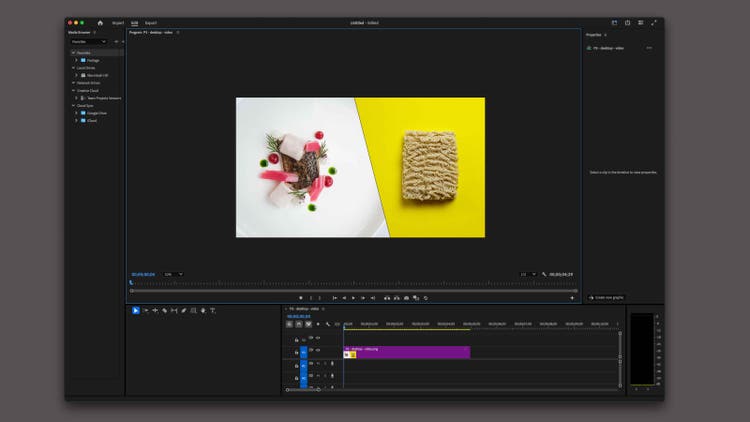Select the Type tool
750x422 pixels.
pos(212,310)
